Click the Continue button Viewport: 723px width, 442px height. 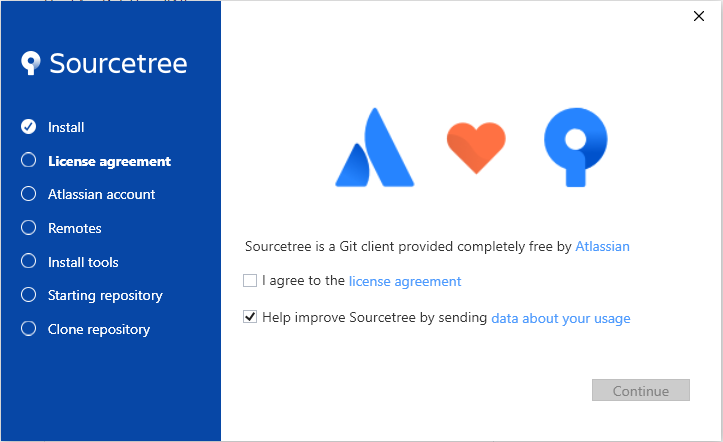pos(640,390)
